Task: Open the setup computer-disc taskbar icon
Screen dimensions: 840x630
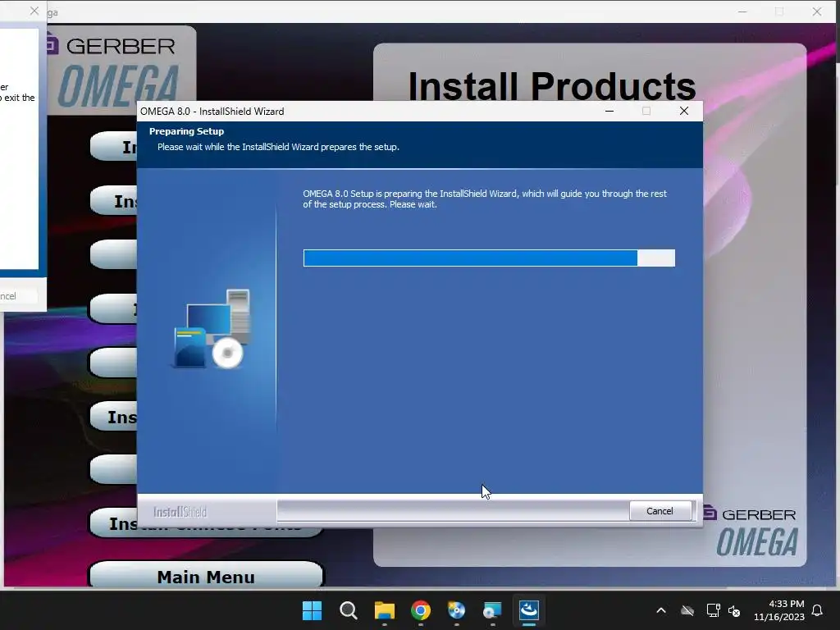Action: pos(492,610)
